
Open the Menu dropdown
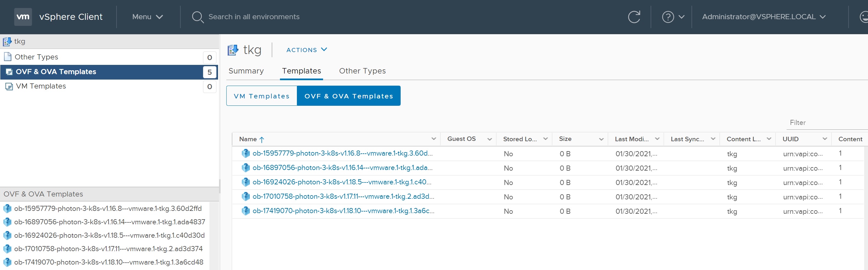[147, 17]
